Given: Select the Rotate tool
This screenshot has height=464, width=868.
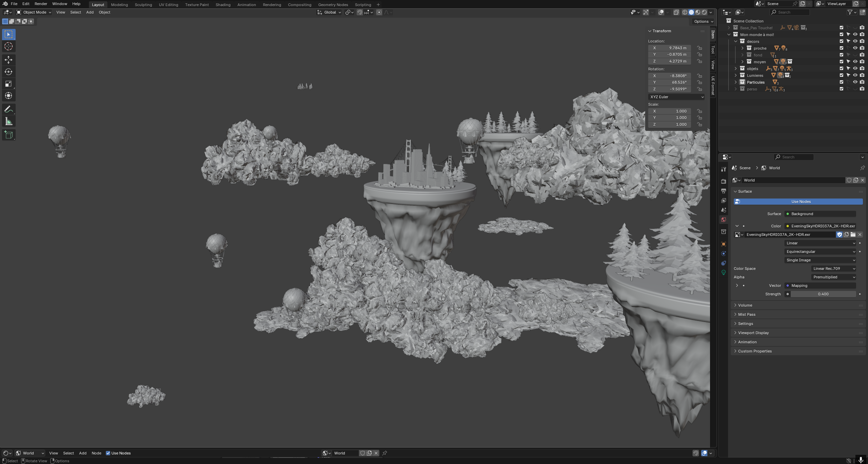Looking at the screenshot, I should tap(8, 72).
